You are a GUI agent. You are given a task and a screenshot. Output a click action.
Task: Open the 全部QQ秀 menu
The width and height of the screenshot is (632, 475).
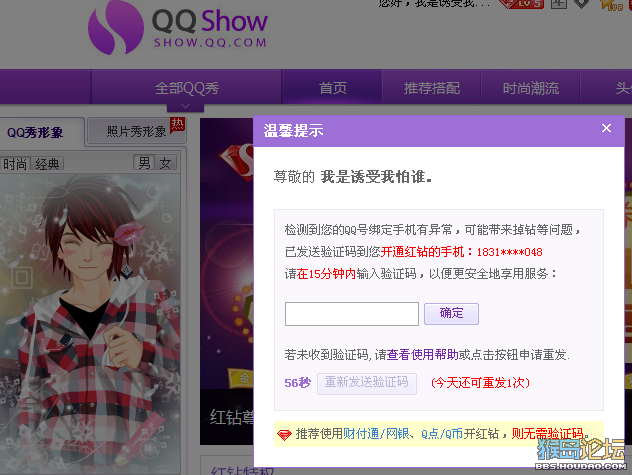click(x=187, y=88)
